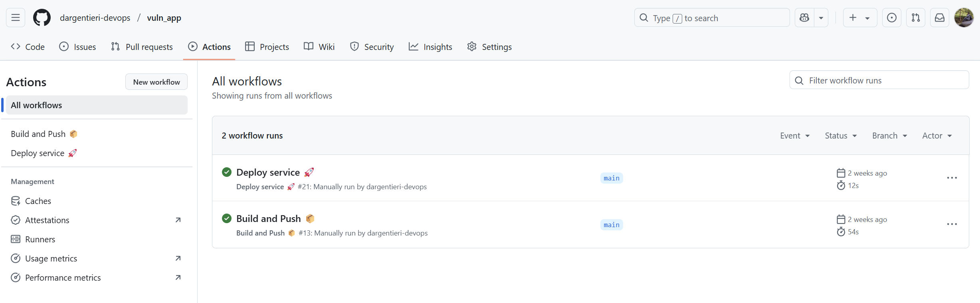Expand the Branch filter dropdown
The height and width of the screenshot is (303, 980).
tap(889, 136)
